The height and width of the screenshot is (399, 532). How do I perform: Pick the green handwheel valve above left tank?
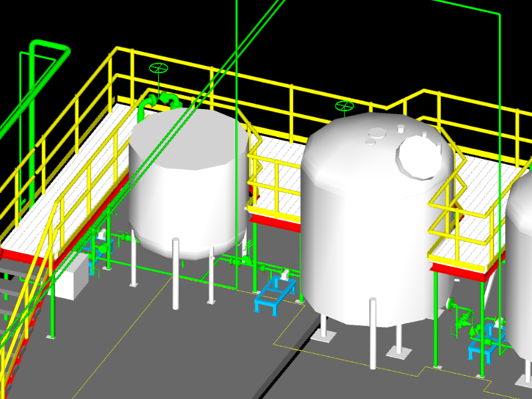click(x=158, y=68)
